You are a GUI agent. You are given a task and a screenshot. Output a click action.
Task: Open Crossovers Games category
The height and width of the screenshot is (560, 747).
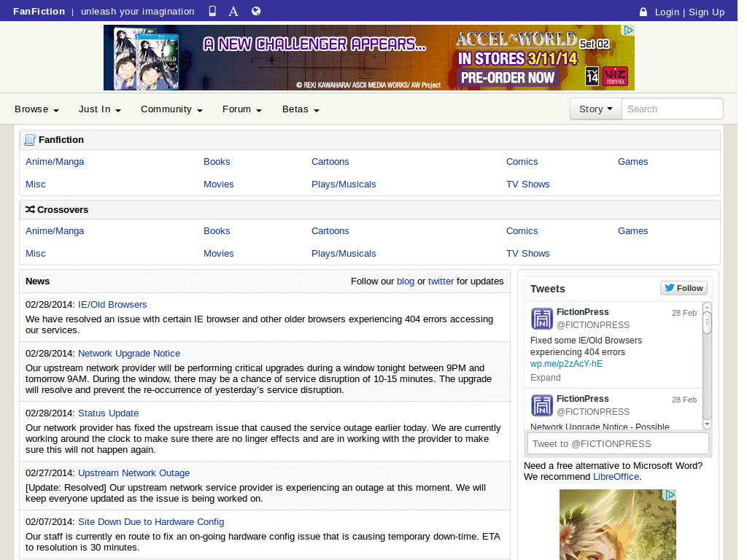632,231
